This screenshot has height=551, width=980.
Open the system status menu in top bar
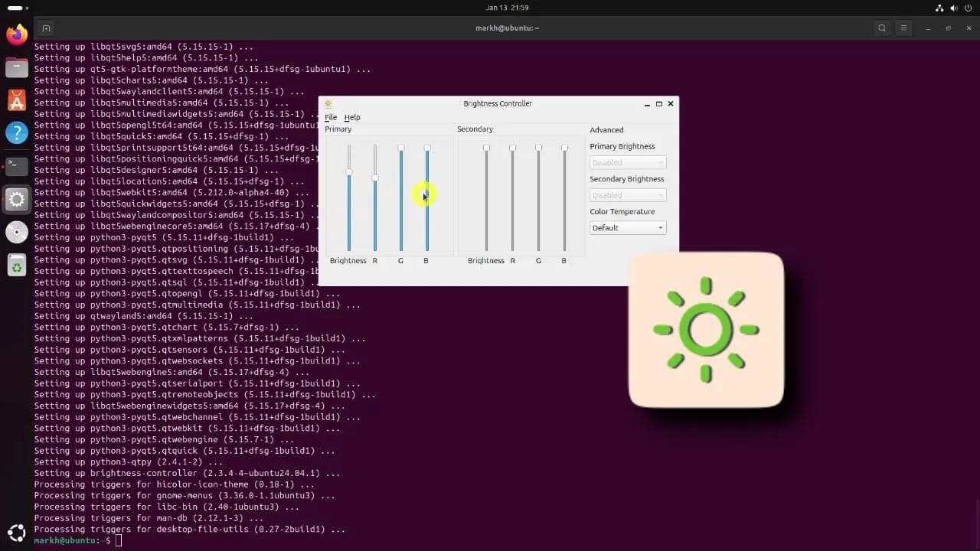click(955, 8)
